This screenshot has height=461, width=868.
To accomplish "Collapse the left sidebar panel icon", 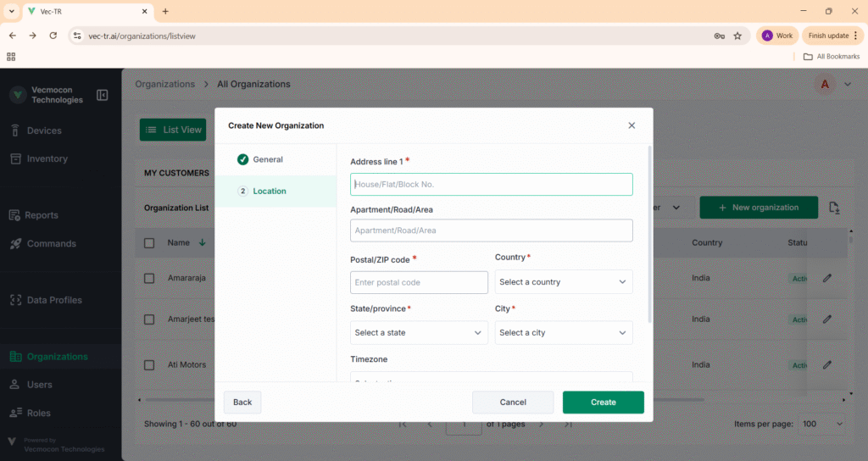I will (103, 95).
